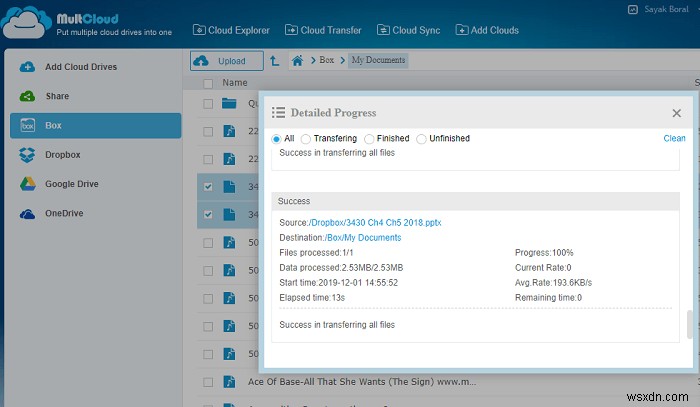Image resolution: width=700 pixels, height=407 pixels.
Task: Click the home breadcrumb icon
Action: point(297,60)
